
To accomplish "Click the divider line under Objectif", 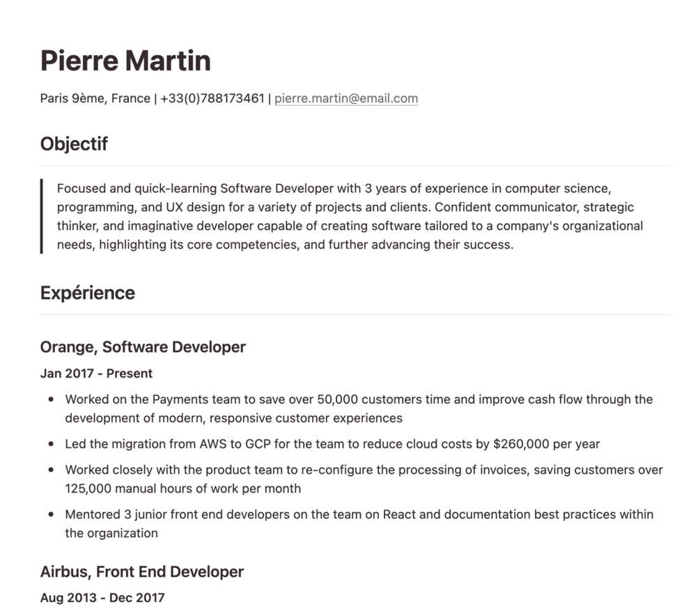I will [x=354, y=166].
